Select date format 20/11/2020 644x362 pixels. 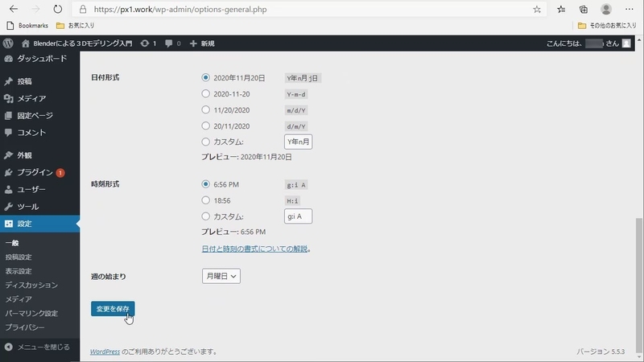(205, 125)
